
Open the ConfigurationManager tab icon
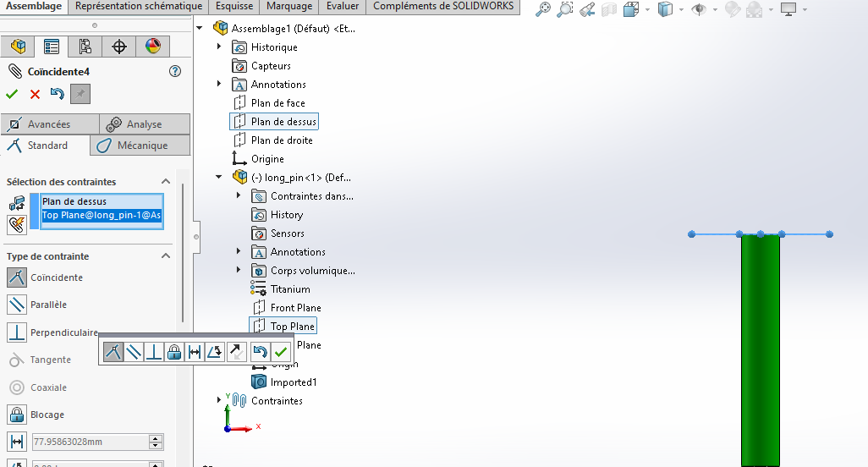click(x=85, y=47)
